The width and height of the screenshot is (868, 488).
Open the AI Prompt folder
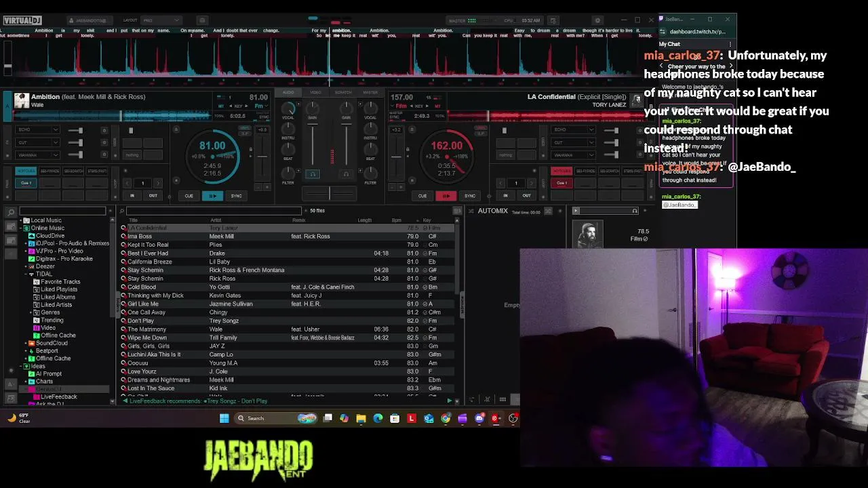[x=45, y=373]
